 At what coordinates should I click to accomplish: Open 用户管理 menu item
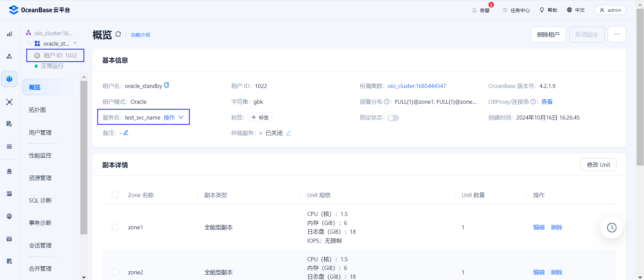pos(40,133)
